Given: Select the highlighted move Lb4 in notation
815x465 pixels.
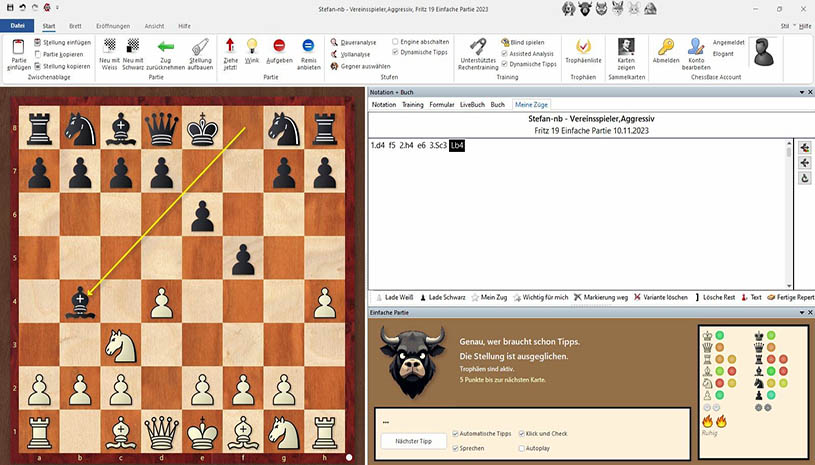Looking at the screenshot, I should 457,146.
